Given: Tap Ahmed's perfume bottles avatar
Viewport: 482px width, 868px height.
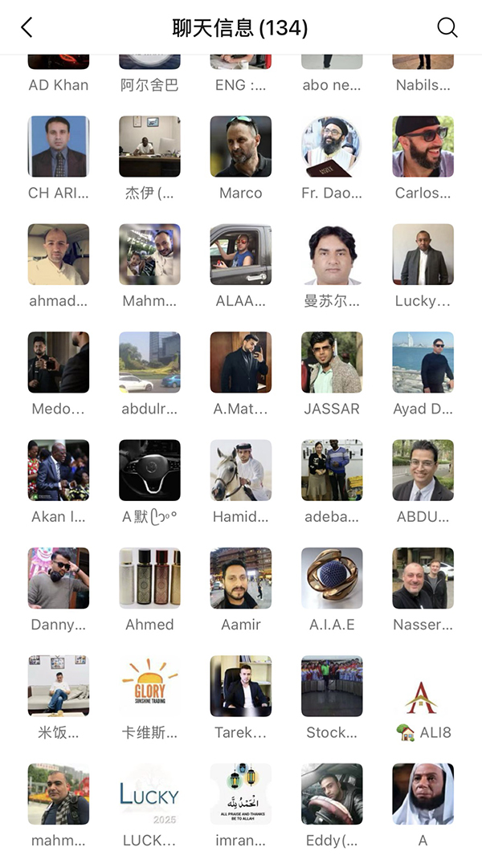Looking at the screenshot, I should [149, 578].
